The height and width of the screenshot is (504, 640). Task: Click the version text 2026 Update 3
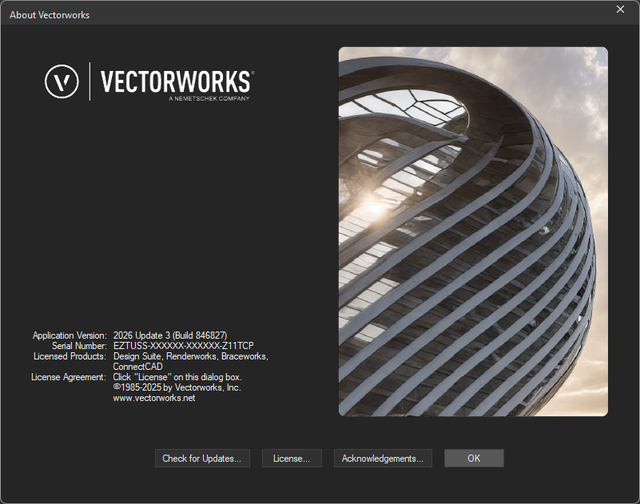142,335
